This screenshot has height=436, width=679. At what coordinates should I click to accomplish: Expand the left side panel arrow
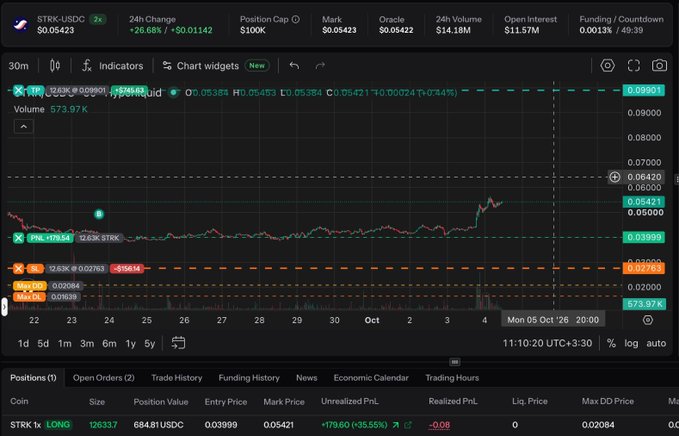click(4, 307)
